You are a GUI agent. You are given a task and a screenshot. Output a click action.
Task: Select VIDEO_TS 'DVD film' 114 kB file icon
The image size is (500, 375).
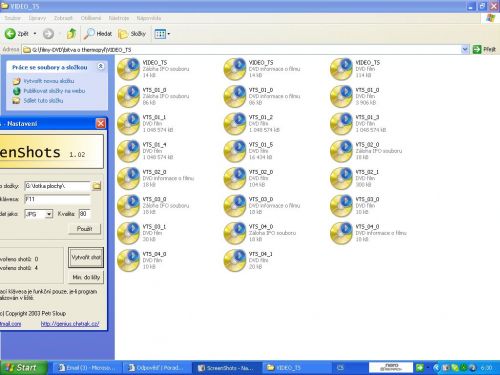pyautogui.click(x=341, y=69)
